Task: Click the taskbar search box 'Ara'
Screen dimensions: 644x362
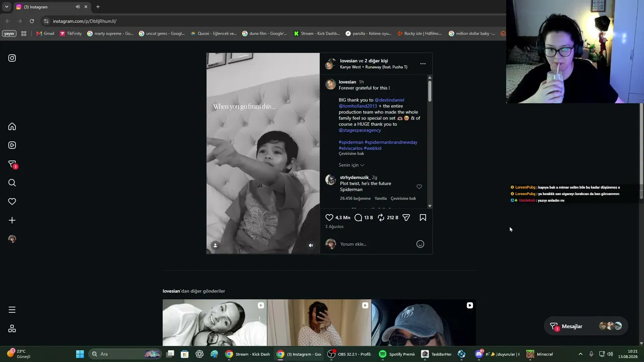Action: pos(125,354)
